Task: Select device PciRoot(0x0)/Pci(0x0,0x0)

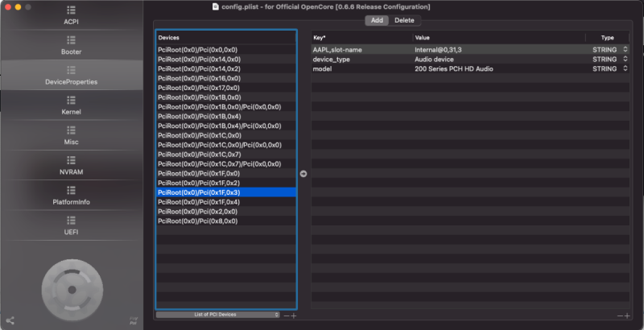Action: click(x=226, y=50)
